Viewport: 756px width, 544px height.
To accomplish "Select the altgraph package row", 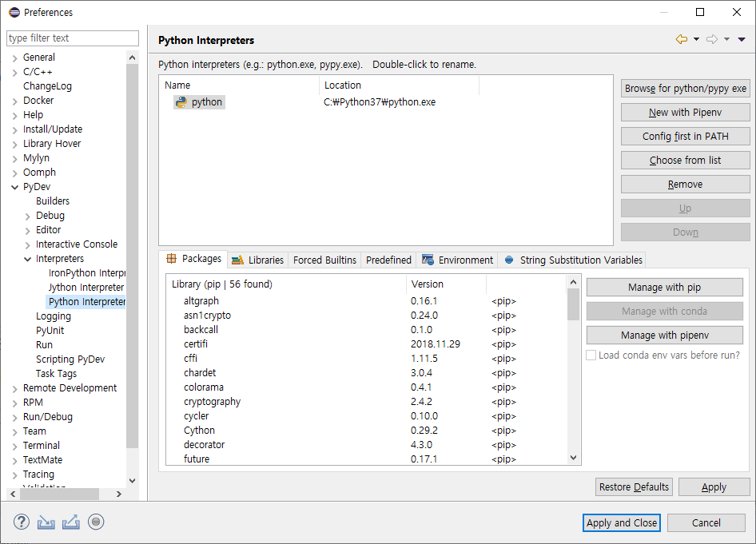I will pyautogui.click(x=367, y=301).
